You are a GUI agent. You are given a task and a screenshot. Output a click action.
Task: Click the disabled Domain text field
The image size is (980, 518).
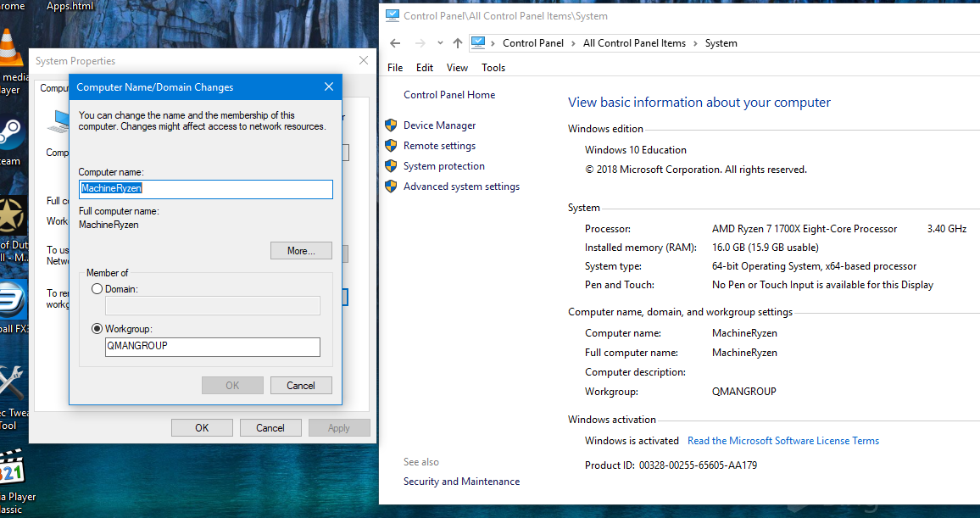point(213,305)
